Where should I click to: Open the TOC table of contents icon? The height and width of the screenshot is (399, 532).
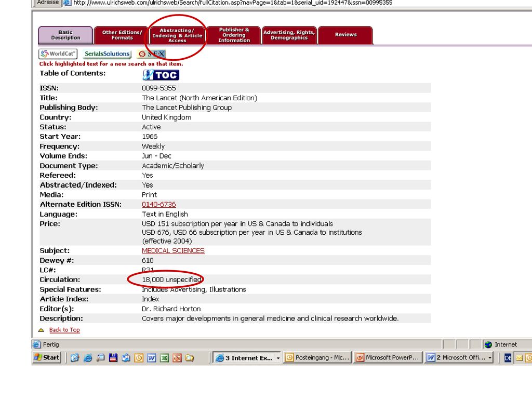pyautogui.click(x=161, y=75)
